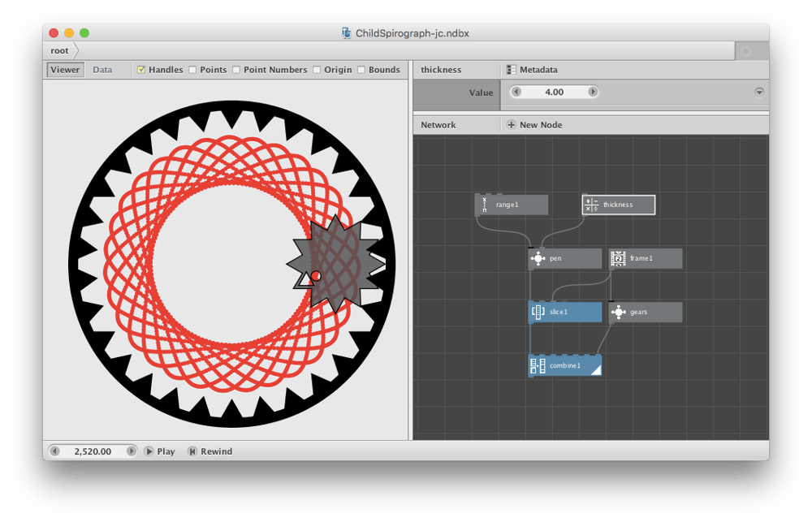Select the gears node label
The width and height of the screenshot is (812, 522).
[x=638, y=312]
